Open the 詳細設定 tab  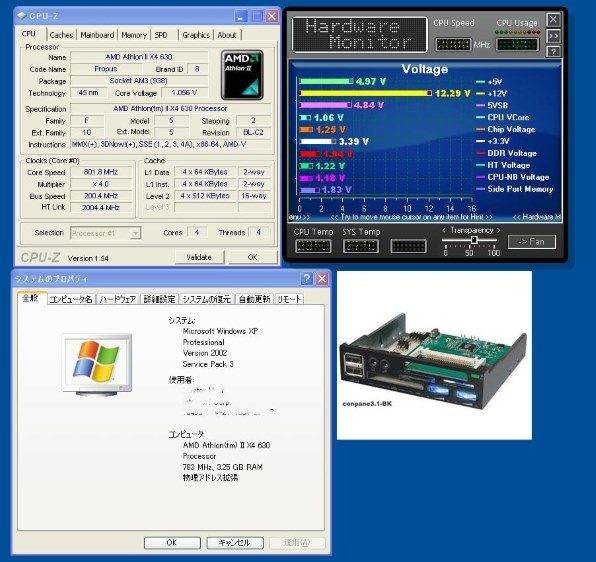159,299
